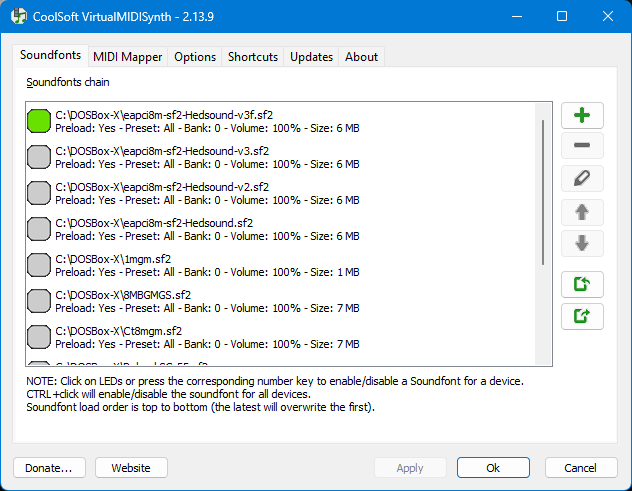
Task: Click the lower green export list icon
Action: [x=582, y=316]
